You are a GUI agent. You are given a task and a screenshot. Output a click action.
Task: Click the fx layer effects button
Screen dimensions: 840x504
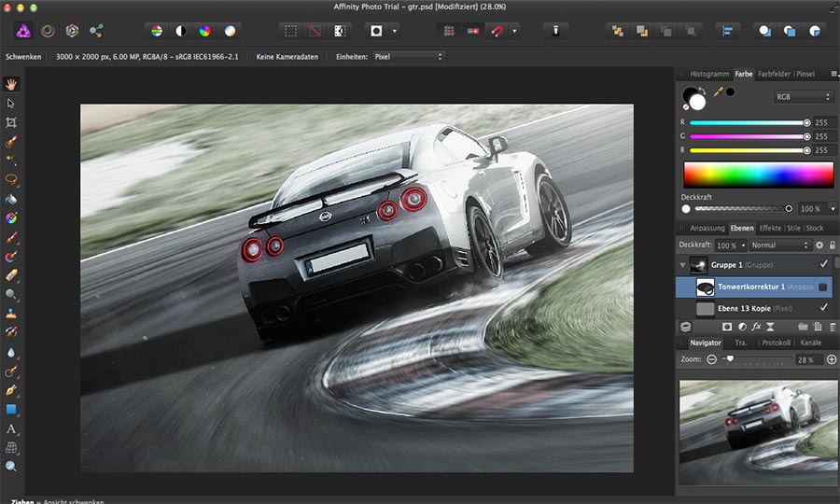(756, 327)
